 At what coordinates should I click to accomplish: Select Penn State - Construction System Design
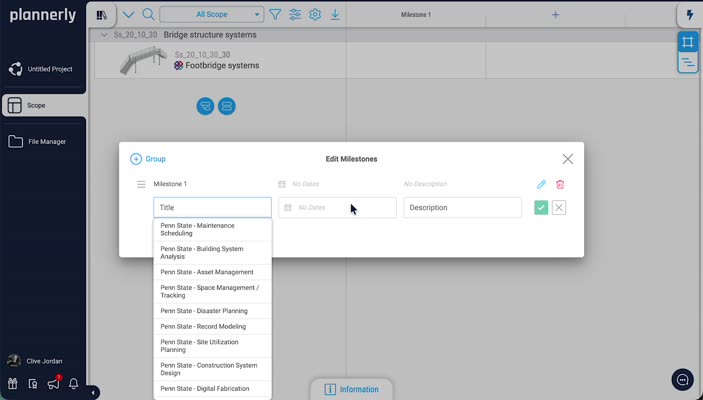pos(213,369)
